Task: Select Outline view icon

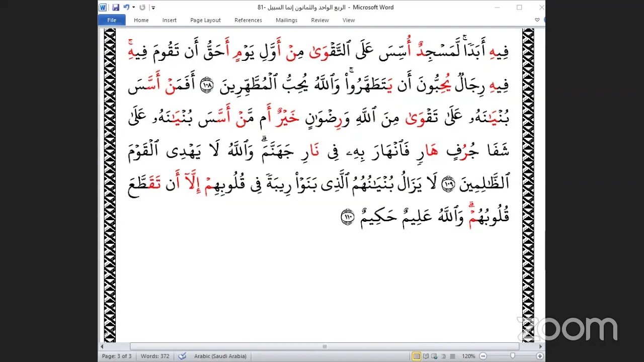Action: coord(442,356)
